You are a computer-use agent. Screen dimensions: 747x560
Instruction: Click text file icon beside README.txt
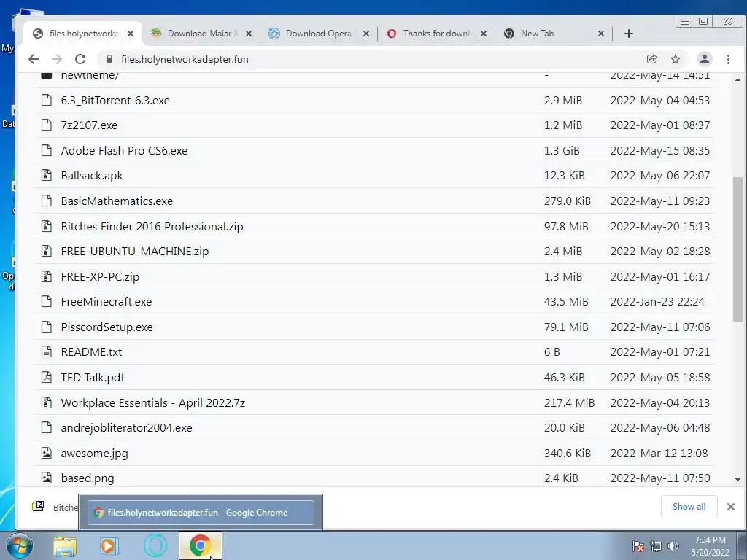point(46,352)
